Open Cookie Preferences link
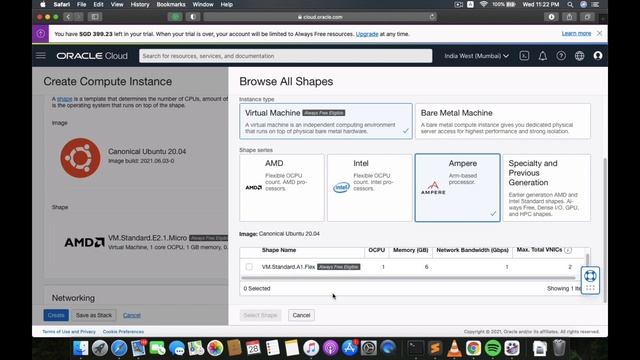The height and width of the screenshot is (360, 640). point(123,331)
